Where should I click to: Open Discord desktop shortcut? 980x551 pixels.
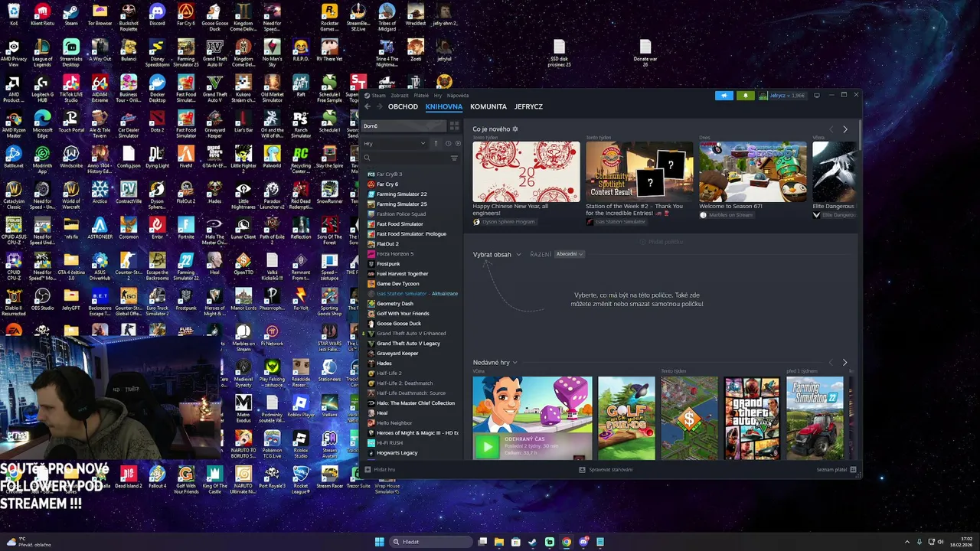click(x=157, y=15)
